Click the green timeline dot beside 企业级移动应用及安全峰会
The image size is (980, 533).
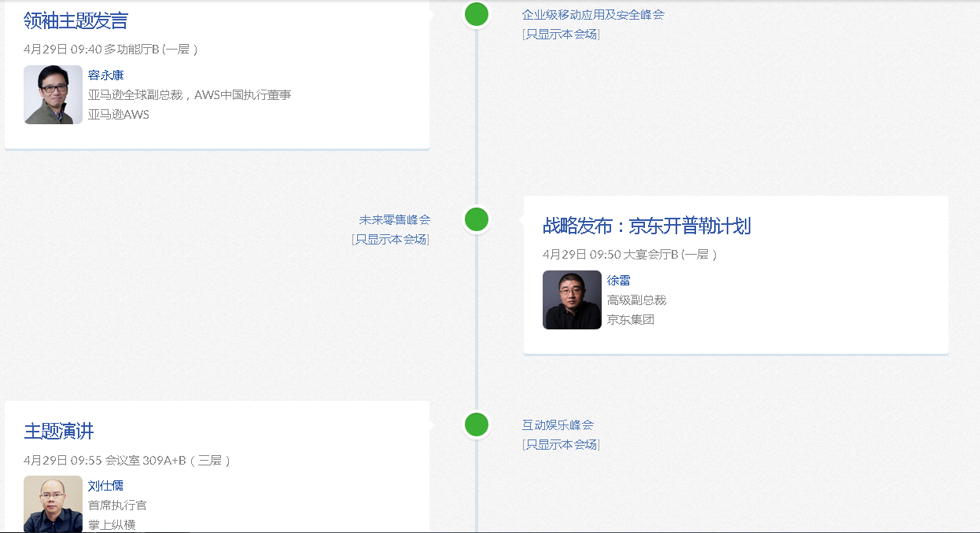(x=476, y=14)
